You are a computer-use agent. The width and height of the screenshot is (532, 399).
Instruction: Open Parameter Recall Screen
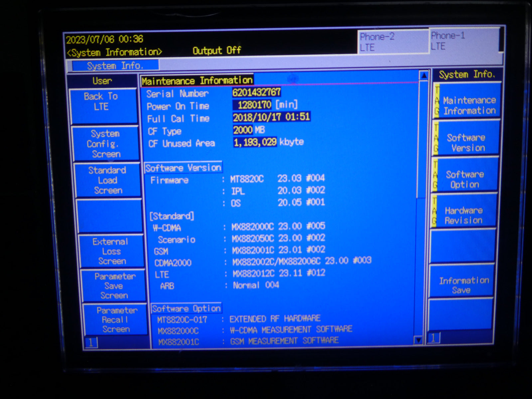click(x=116, y=320)
